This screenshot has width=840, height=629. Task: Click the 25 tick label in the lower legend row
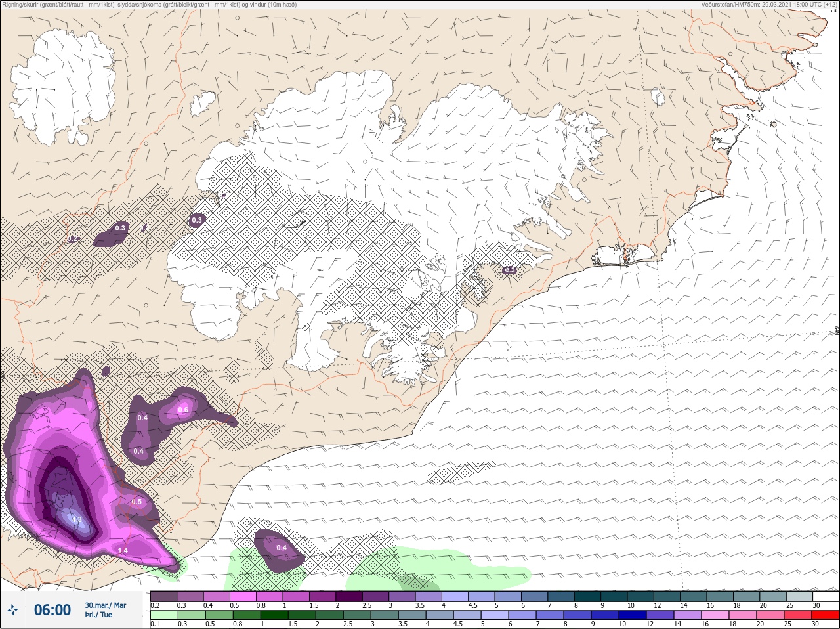(787, 624)
